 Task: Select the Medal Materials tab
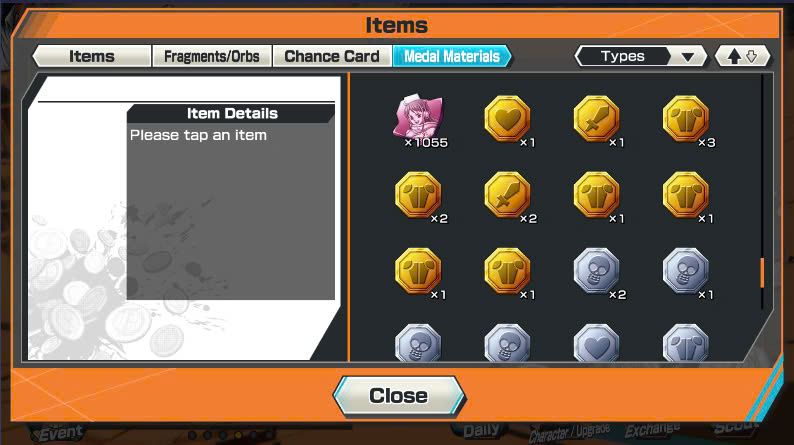click(x=452, y=56)
